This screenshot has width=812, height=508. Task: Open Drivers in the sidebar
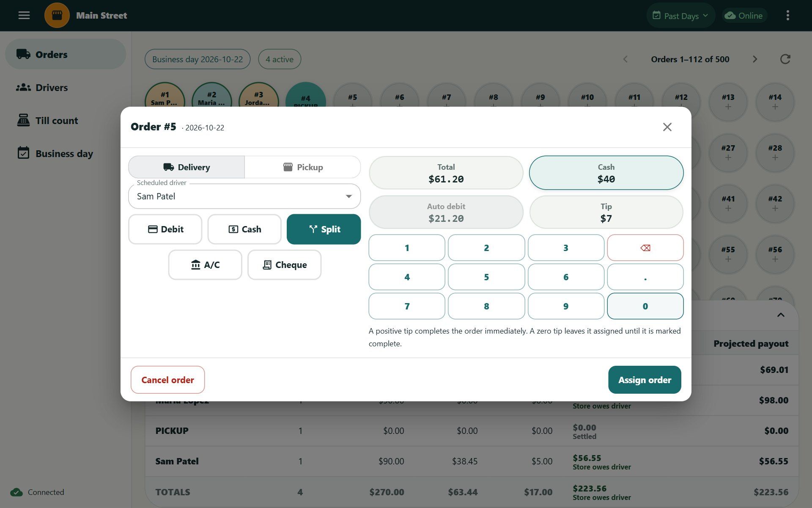click(x=66, y=87)
